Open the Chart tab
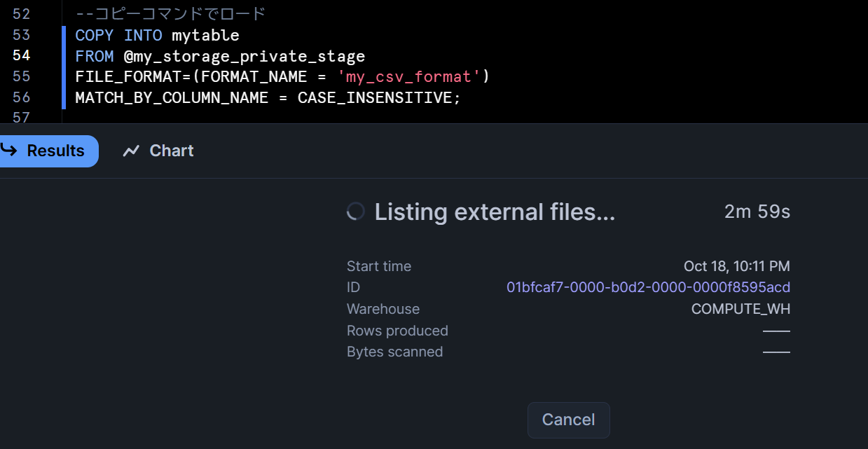 (x=158, y=151)
